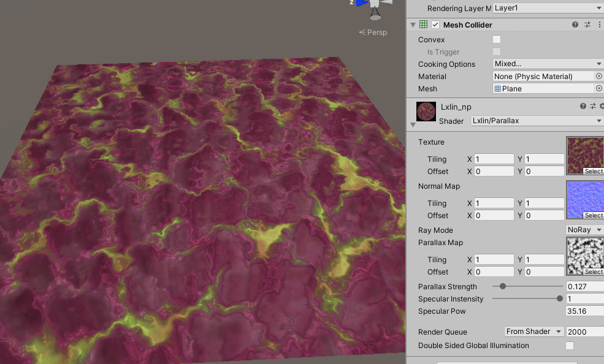Adjust the Parallax Strength slider
The width and height of the screenshot is (604, 364).
click(503, 286)
